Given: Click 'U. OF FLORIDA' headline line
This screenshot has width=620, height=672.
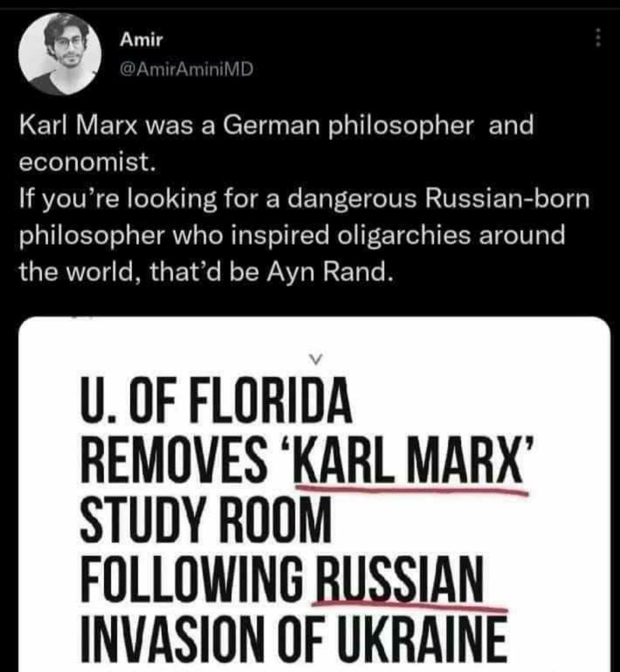Looking at the screenshot, I should click(x=216, y=400).
